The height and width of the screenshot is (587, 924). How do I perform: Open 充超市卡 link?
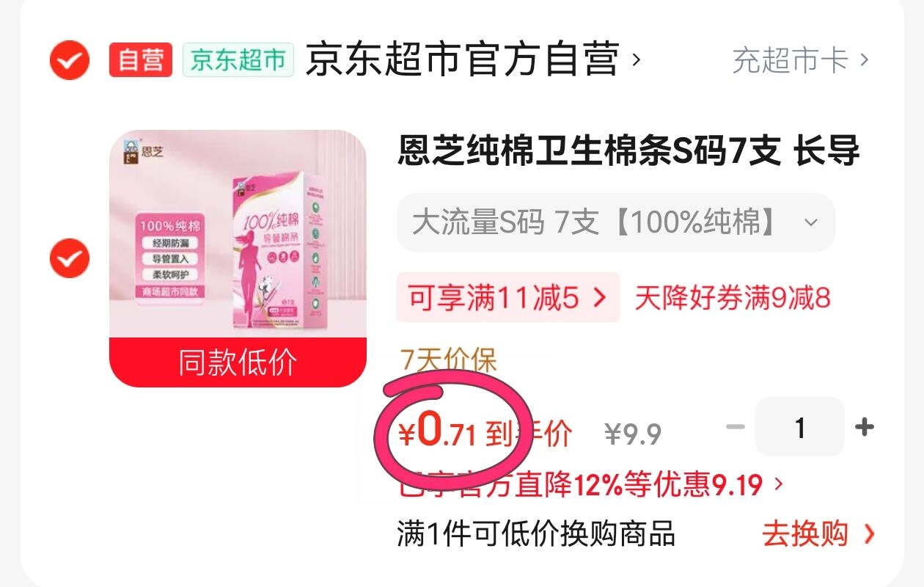(x=800, y=60)
